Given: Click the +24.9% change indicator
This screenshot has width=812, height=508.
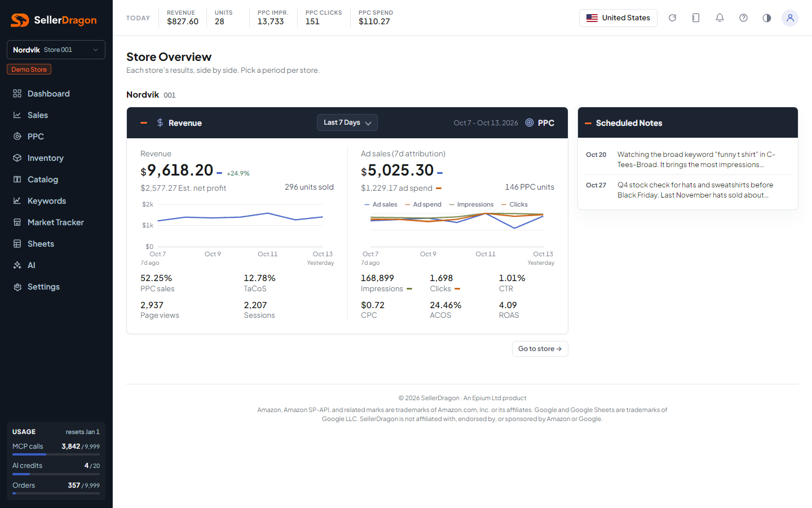Looking at the screenshot, I should click(238, 173).
